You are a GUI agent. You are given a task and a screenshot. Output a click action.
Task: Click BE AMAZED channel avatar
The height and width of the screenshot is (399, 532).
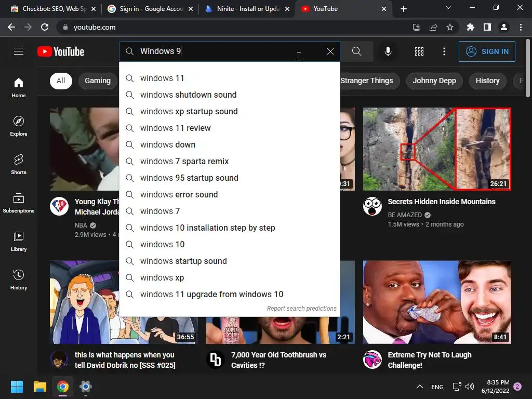[372, 206]
